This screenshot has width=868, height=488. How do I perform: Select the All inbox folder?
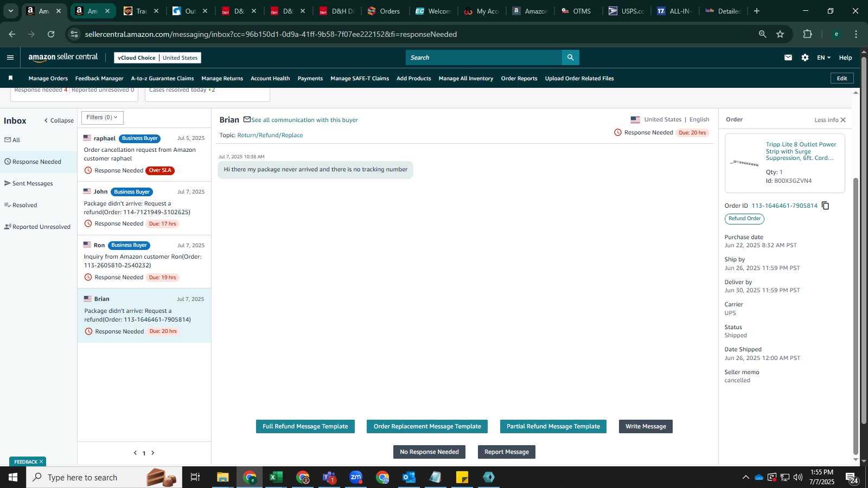[x=12, y=140]
